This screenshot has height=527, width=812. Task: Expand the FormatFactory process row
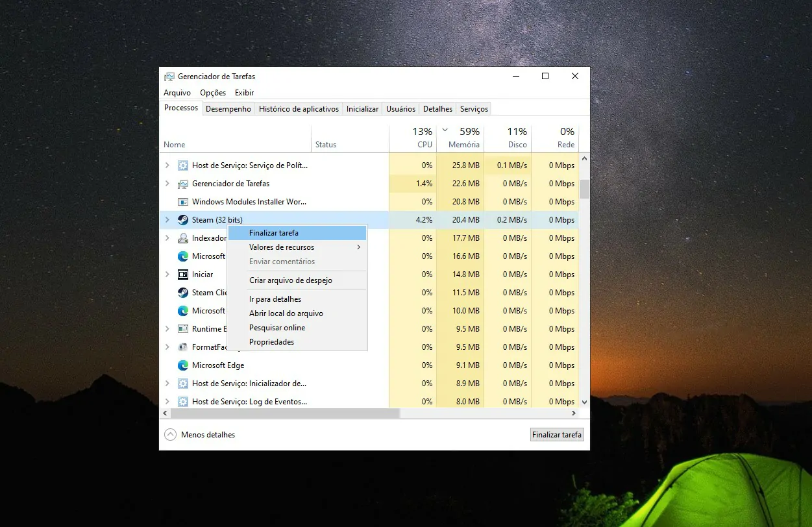tap(167, 347)
